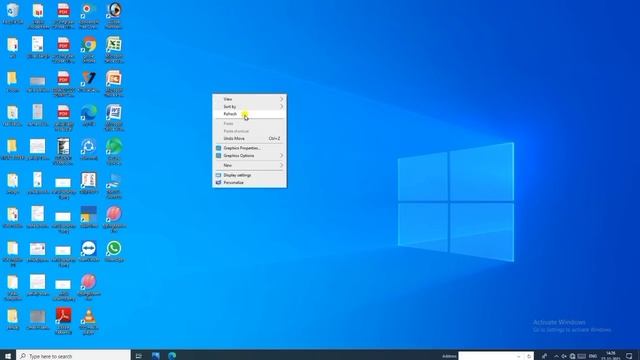Open Microsoft Edge from the taskbar
640x360 pixels.
[172, 356]
